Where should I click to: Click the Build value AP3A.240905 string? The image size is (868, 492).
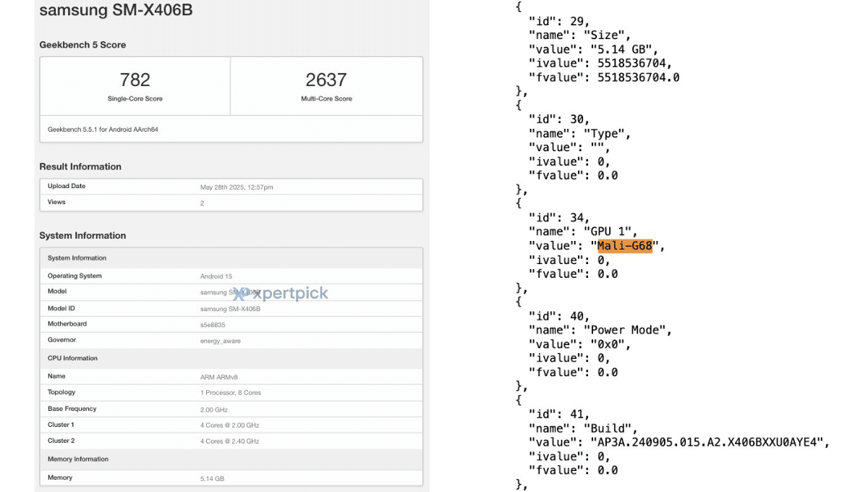tap(710, 442)
